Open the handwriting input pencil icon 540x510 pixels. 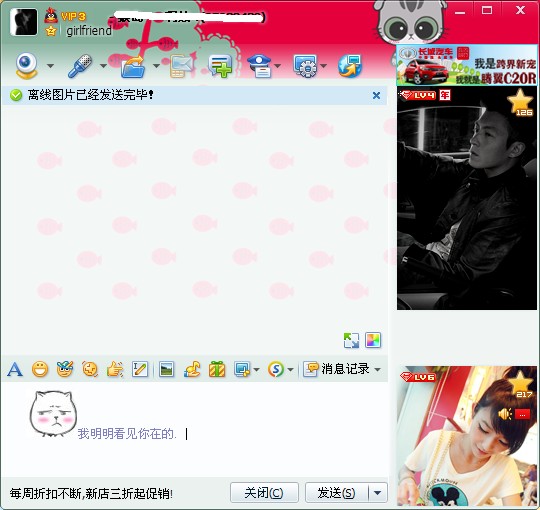click(140, 370)
